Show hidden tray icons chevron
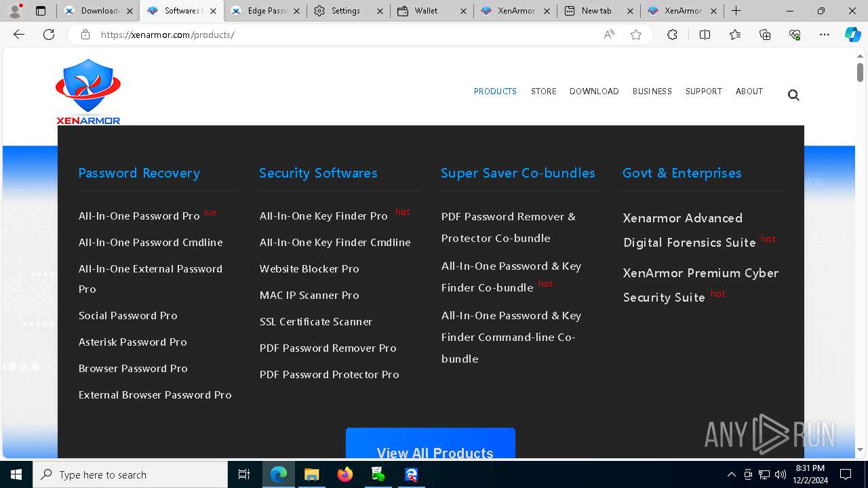Image resolution: width=868 pixels, height=488 pixels. [x=731, y=474]
